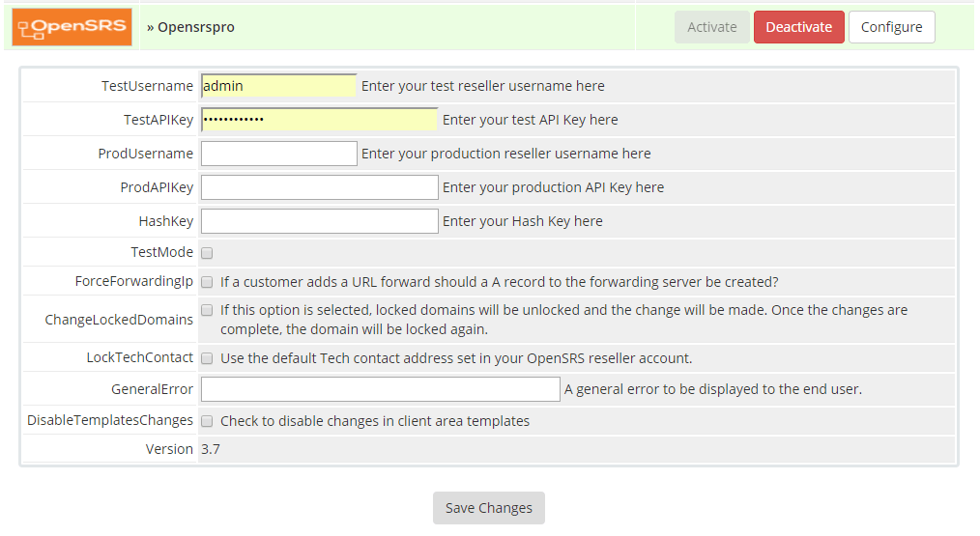Click 'Enter your test API Key here' hint

[x=530, y=120]
